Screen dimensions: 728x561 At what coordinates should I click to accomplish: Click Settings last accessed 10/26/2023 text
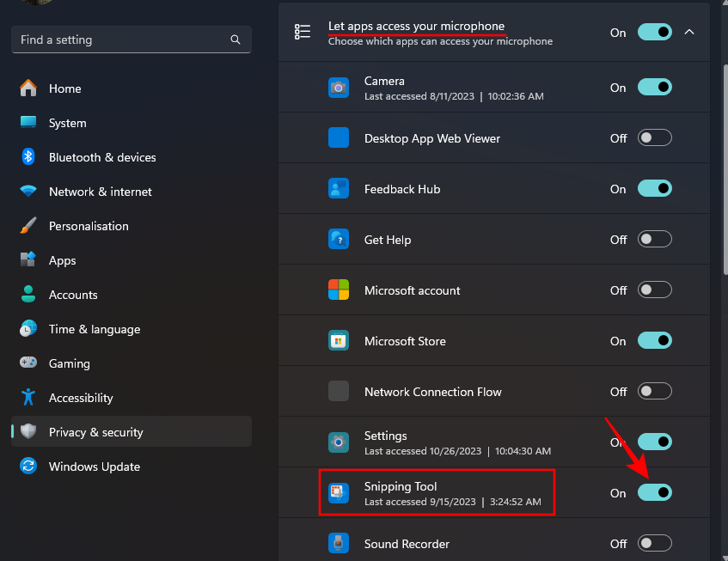point(458,451)
